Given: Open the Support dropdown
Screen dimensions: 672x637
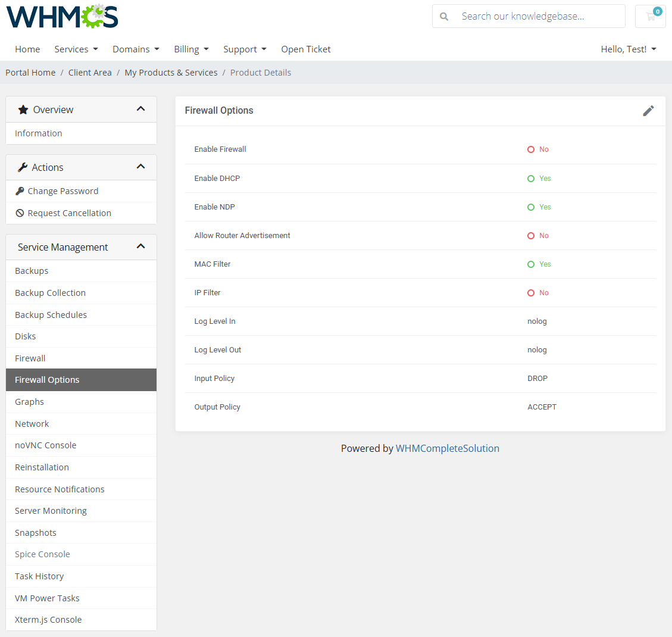Looking at the screenshot, I should (245, 49).
